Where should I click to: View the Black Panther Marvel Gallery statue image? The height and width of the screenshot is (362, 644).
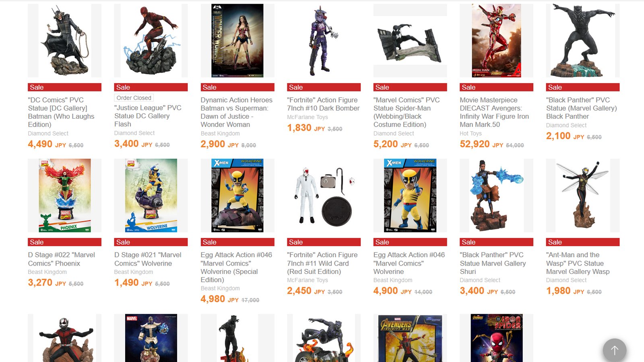point(583,41)
